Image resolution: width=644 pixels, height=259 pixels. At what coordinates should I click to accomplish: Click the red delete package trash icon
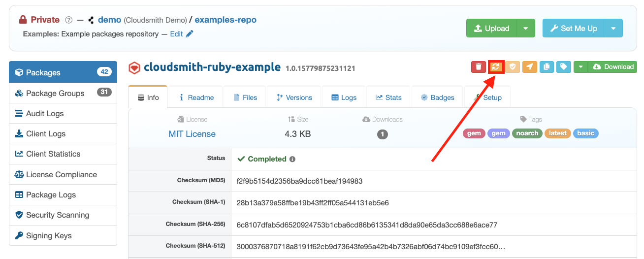point(479,67)
